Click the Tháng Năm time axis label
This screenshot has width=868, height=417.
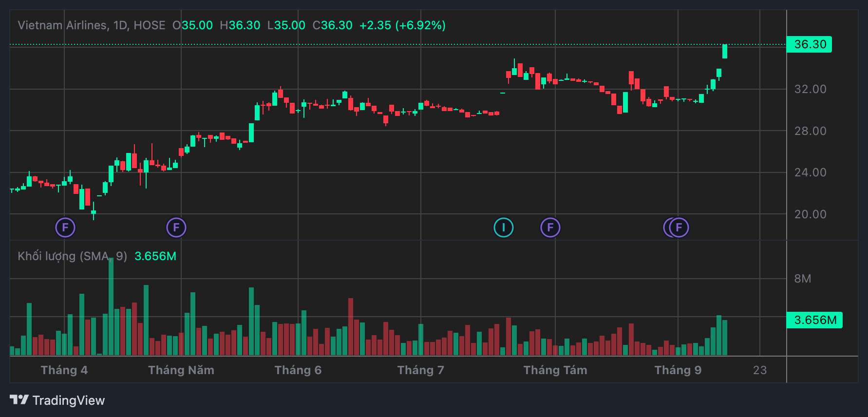click(181, 370)
